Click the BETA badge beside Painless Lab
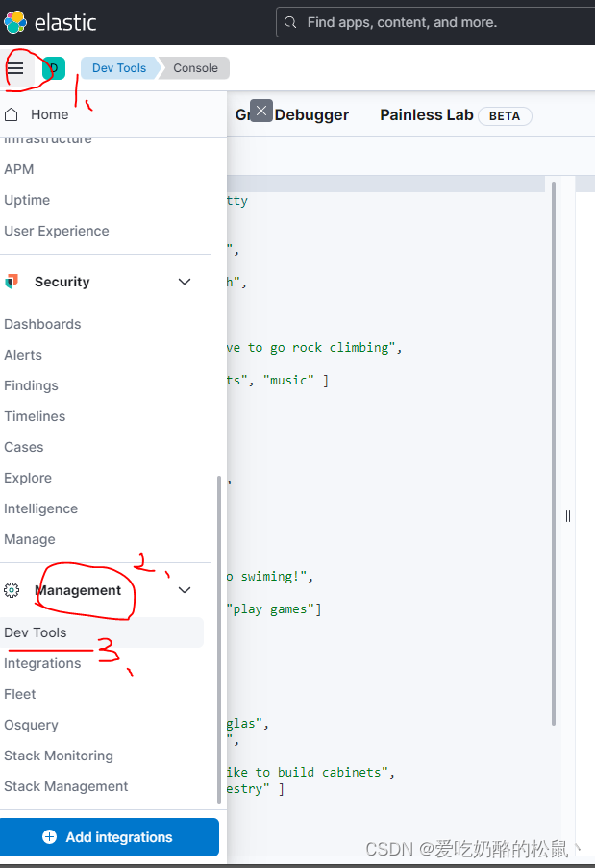Viewport: 595px width, 868px height. pyautogui.click(x=505, y=116)
